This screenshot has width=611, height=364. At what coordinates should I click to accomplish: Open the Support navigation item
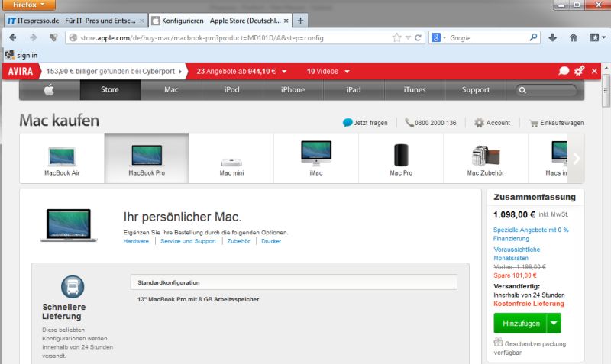(475, 89)
